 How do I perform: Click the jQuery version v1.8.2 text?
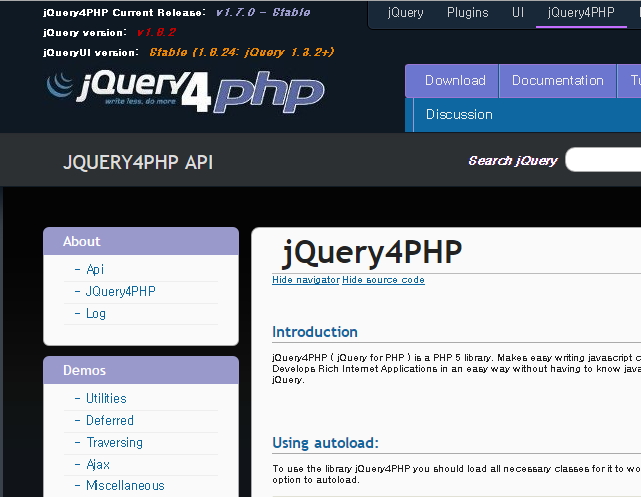(156, 32)
